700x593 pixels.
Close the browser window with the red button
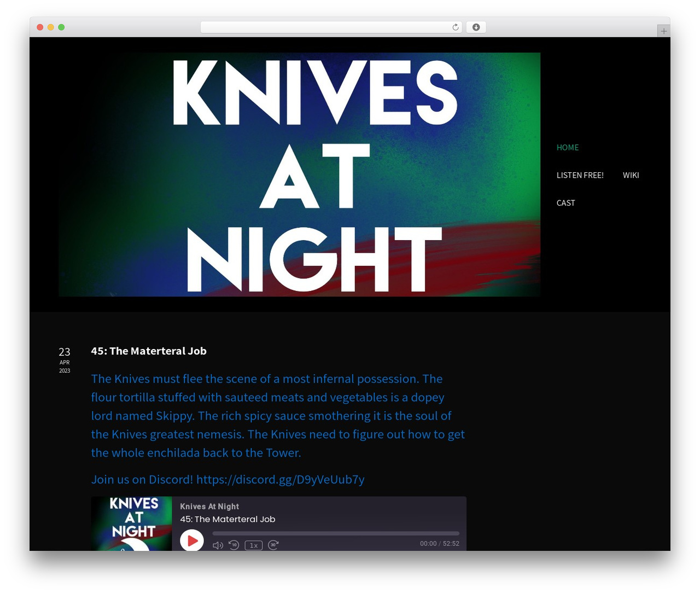point(40,27)
